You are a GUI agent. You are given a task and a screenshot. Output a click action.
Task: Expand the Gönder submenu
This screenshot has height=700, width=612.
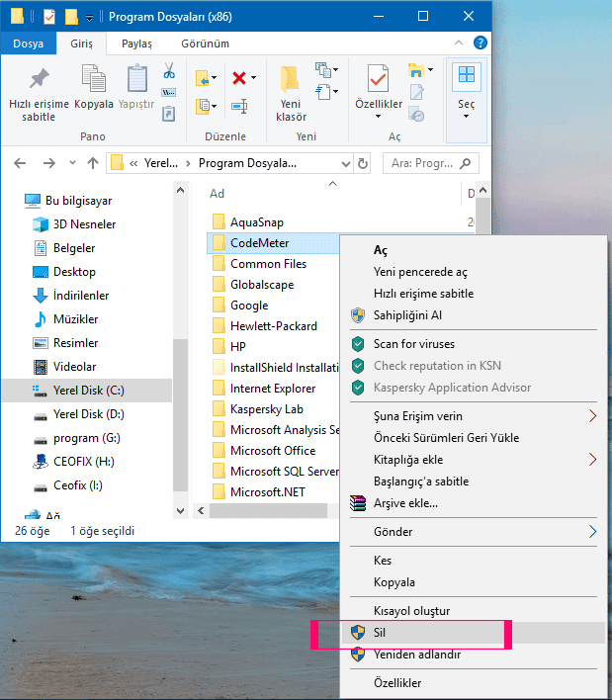474,532
